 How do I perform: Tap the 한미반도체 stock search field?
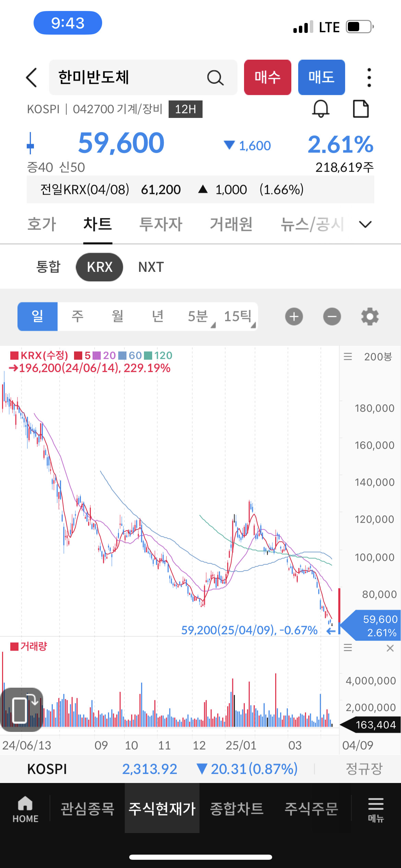point(130,77)
